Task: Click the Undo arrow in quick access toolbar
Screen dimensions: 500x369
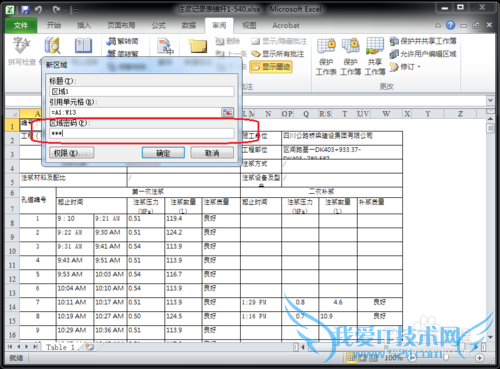Action: [x=38, y=10]
